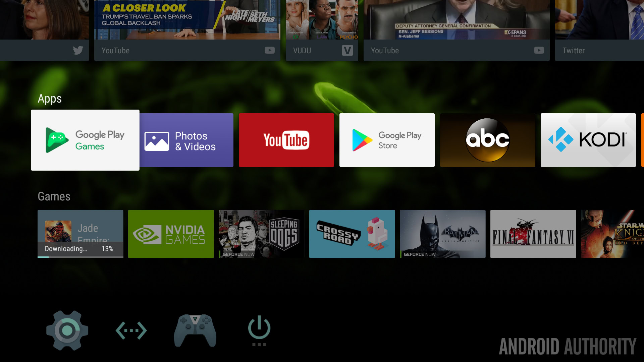Select the network connectivity icon
The image size is (644, 362).
[130, 329]
